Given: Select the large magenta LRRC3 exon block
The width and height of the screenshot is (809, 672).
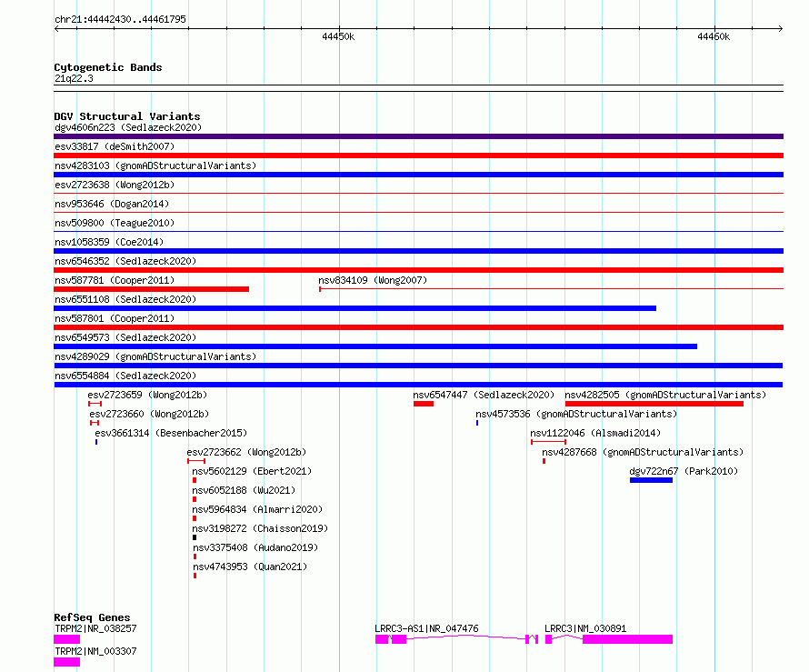Looking at the screenshot, I should [628, 639].
